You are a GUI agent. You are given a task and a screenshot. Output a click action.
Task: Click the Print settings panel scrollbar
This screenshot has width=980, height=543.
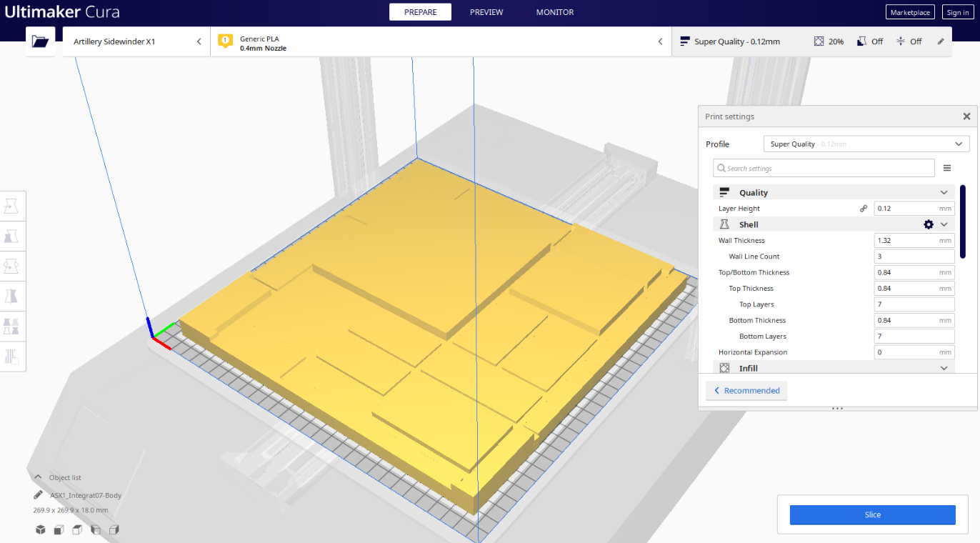pos(963,221)
